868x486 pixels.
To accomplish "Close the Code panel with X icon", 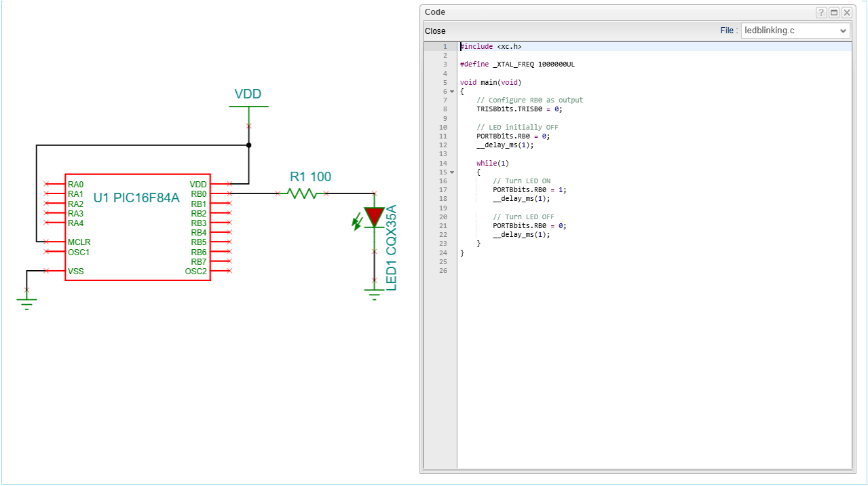I will pyautogui.click(x=847, y=12).
